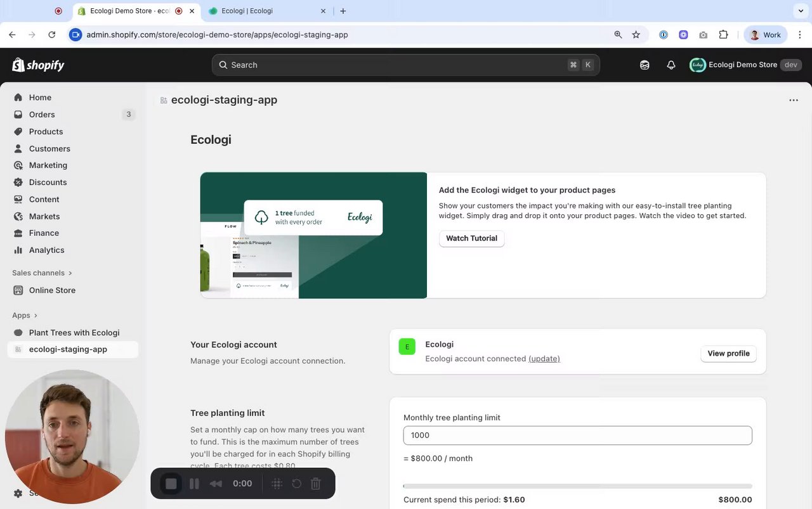Stop the screen recording
The width and height of the screenshot is (812, 509).
[171, 484]
